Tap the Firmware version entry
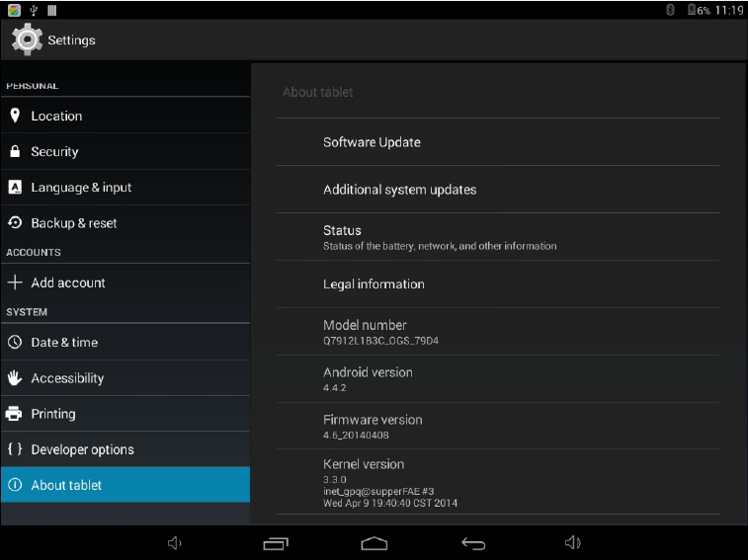 pyautogui.click(x=498, y=426)
